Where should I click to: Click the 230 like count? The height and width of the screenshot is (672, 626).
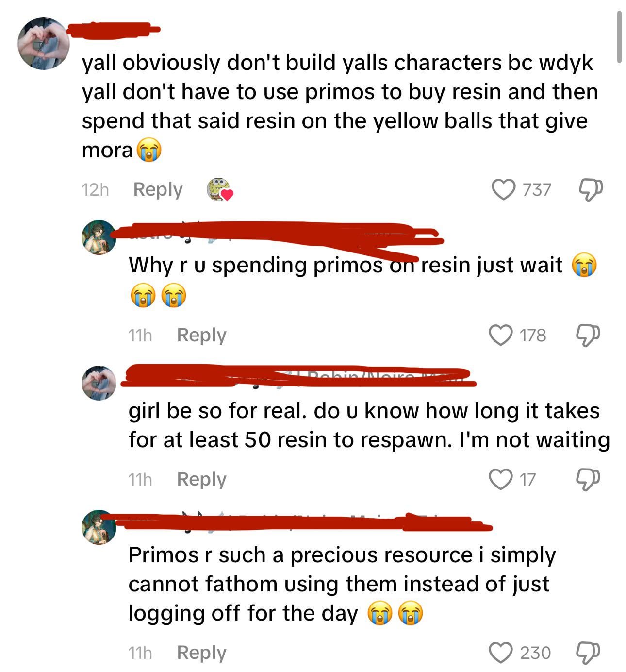pyautogui.click(x=535, y=653)
